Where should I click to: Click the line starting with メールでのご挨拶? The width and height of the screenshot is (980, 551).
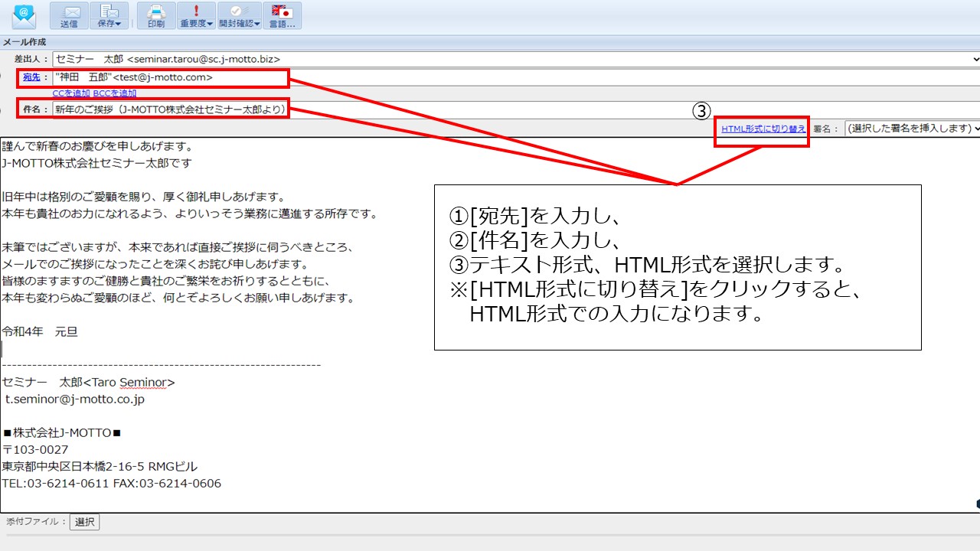155,264
